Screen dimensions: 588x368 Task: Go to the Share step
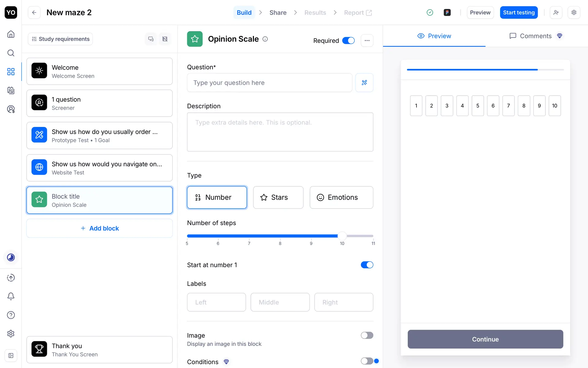point(278,13)
